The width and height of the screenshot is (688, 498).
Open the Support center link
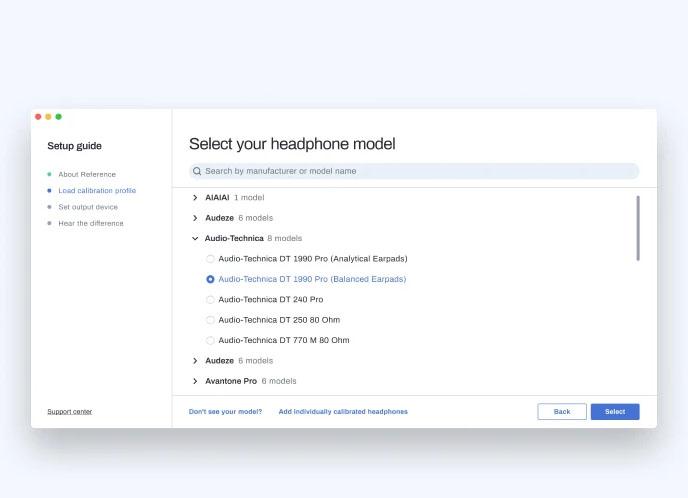click(70, 411)
